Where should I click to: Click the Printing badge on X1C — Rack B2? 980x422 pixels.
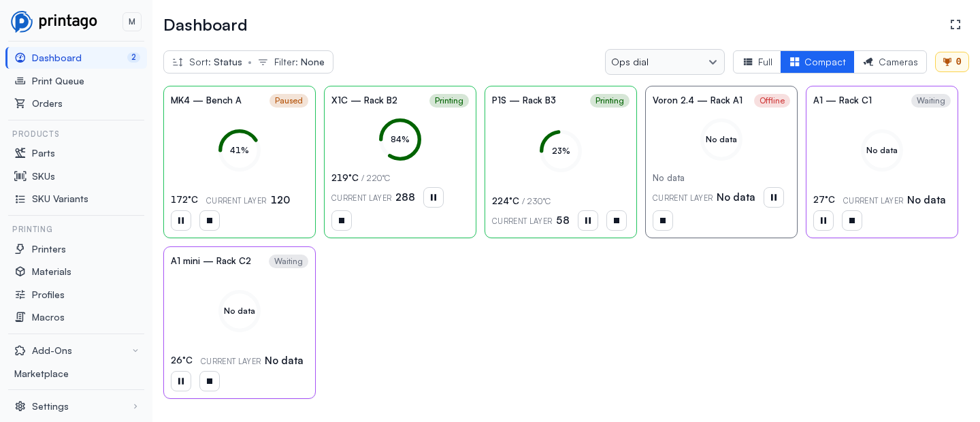tap(449, 101)
